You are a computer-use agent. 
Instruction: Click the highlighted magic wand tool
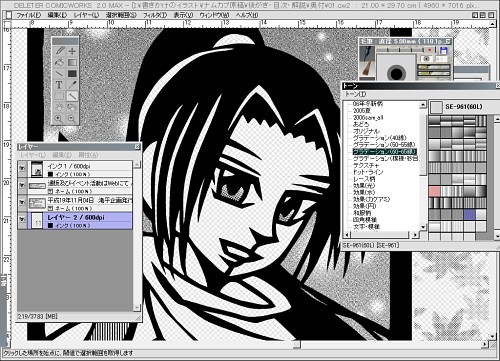coord(72,96)
